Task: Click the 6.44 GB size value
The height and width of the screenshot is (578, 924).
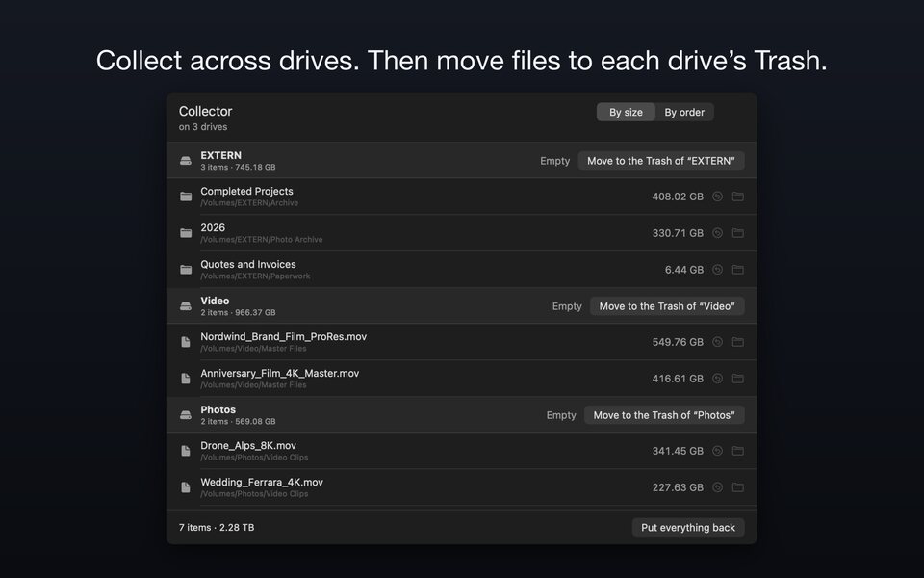Action: 684,270
